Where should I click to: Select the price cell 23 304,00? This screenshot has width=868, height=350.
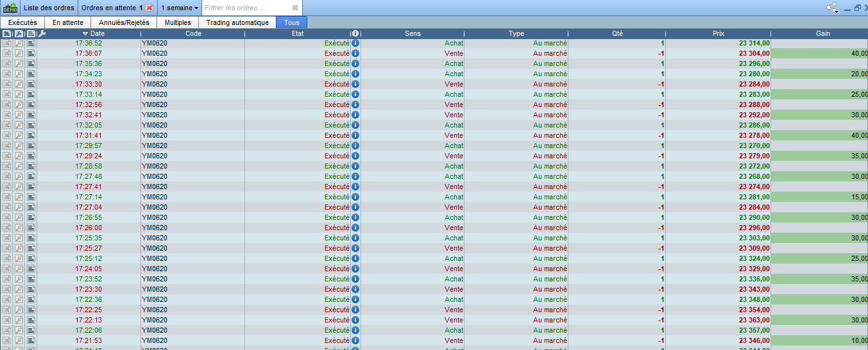click(x=754, y=53)
